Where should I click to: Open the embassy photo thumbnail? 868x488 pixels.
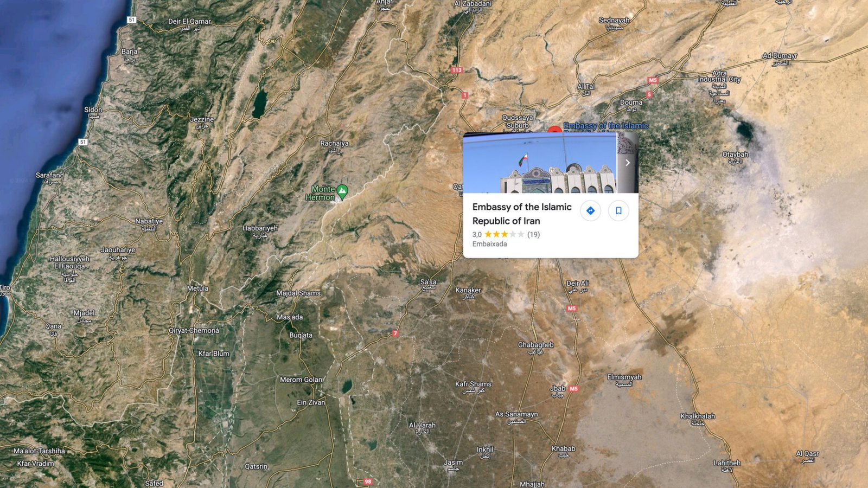[x=539, y=163]
